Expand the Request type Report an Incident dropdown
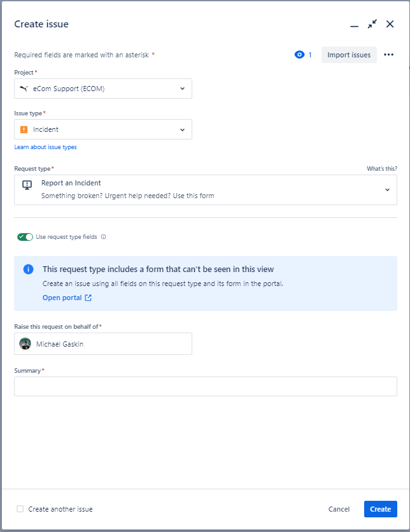 coord(206,190)
